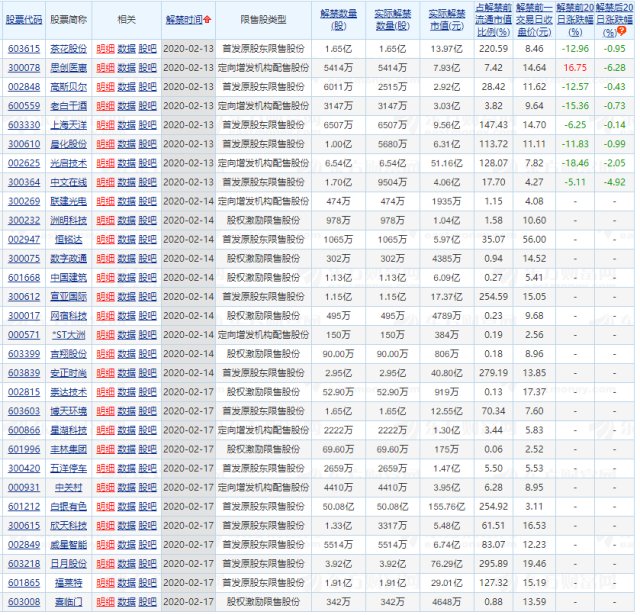Open 数据 for row 600866
The image size is (640, 615).
click(127, 430)
